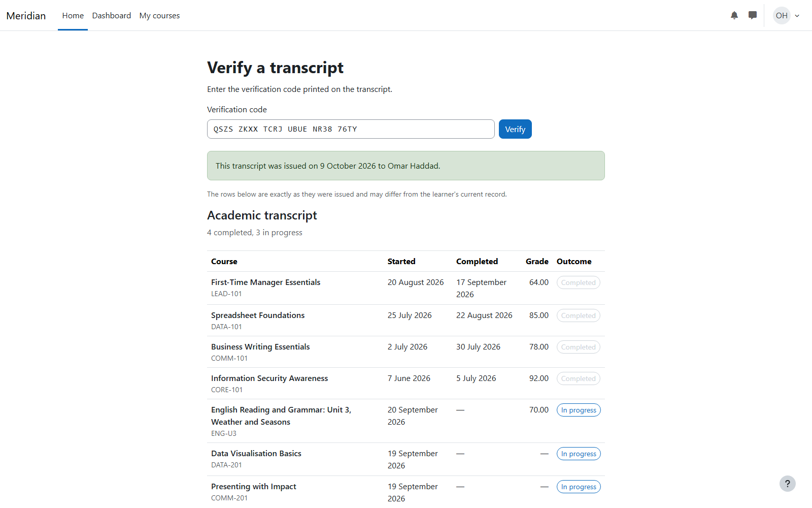Click the 92.00 grade value
The height and width of the screenshot is (508, 812).
[539, 378]
